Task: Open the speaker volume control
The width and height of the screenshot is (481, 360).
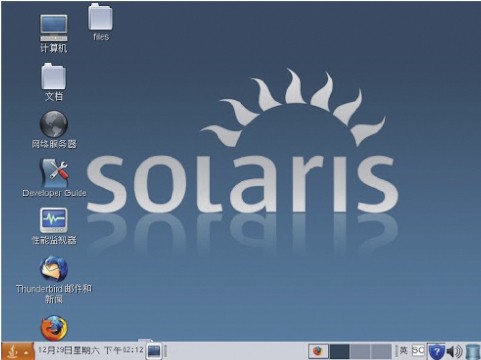Action: point(454,352)
